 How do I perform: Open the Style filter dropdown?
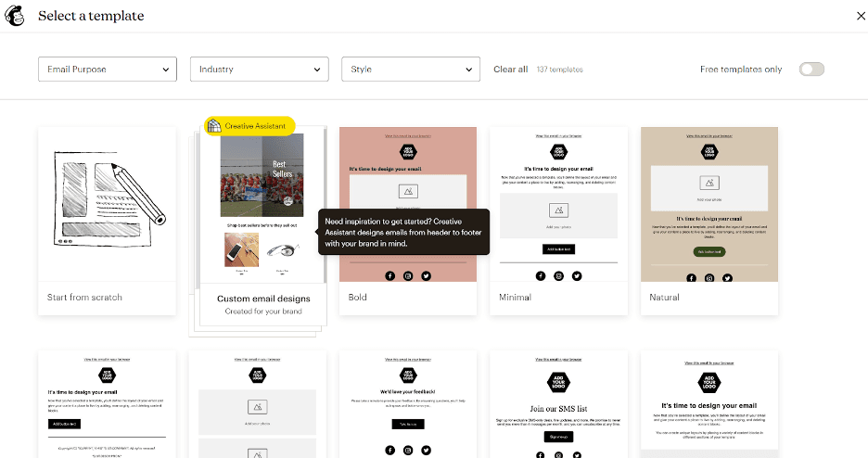tap(411, 70)
